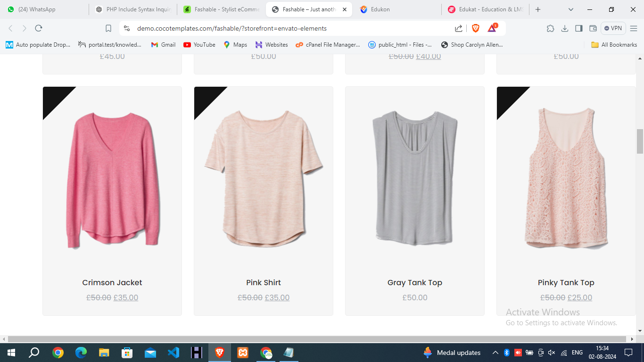Open the Brave Shields lion icon
This screenshot has height=362, width=644.
point(476,28)
